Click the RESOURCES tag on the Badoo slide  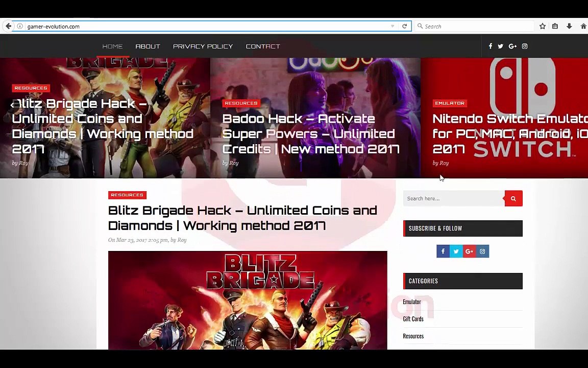point(241,103)
